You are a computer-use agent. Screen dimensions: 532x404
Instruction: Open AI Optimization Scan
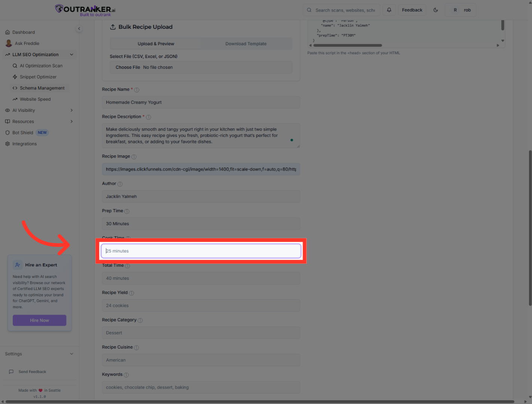40,66
